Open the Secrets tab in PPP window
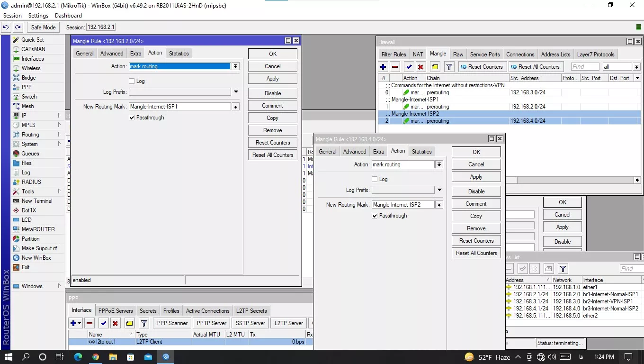644x364 pixels. pyautogui.click(x=148, y=311)
